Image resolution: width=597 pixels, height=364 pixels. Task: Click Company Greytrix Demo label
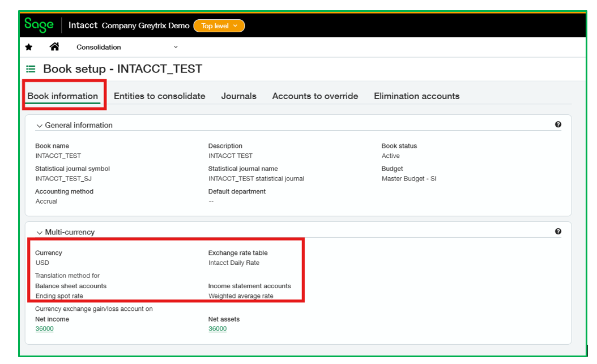coord(146,25)
